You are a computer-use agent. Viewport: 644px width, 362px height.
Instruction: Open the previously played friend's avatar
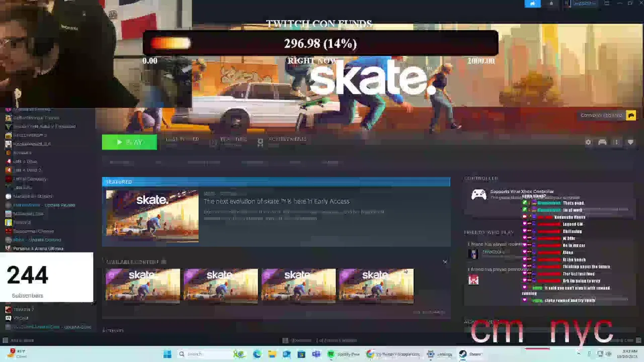(473, 280)
